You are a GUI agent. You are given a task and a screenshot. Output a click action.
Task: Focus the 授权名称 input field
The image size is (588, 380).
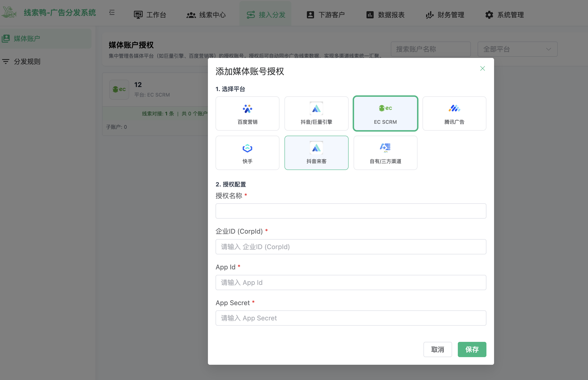point(350,211)
